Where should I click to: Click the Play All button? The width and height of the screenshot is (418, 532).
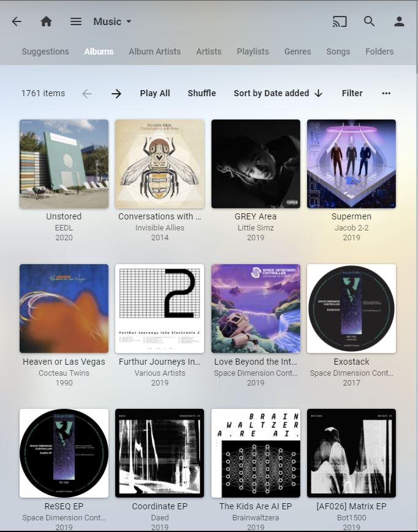[154, 93]
